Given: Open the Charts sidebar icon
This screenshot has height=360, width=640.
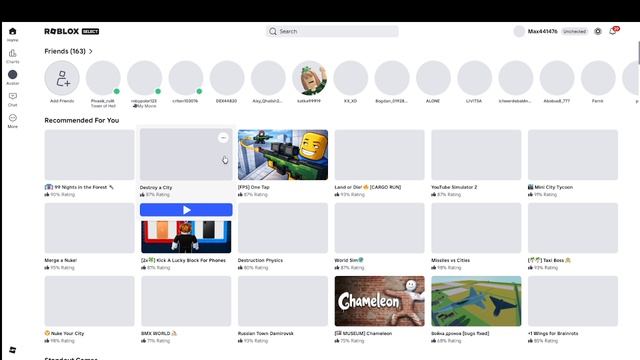Looking at the screenshot, I should pyautogui.click(x=13, y=53).
